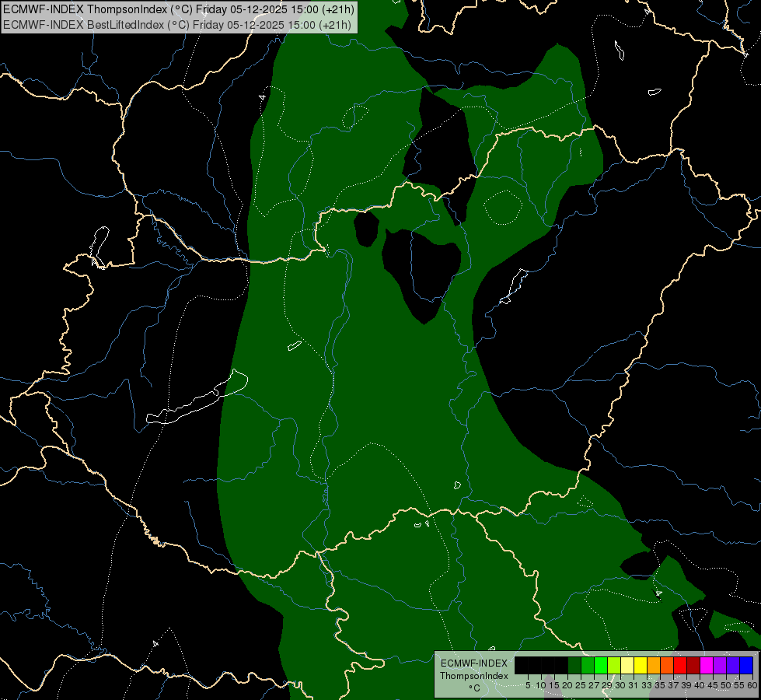Select the medium green 25–27 legend swatch
This screenshot has width=761, height=700.
[x=588, y=665]
